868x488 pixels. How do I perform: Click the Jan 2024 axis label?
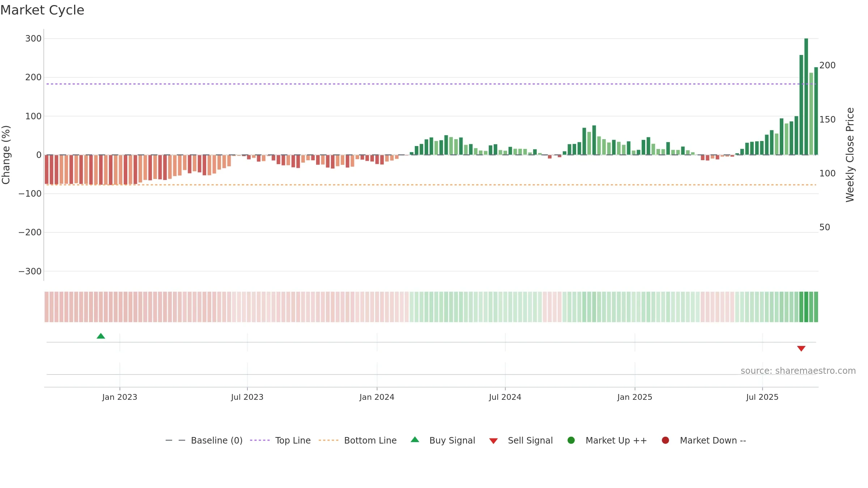pyautogui.click(x=377, y=397)
